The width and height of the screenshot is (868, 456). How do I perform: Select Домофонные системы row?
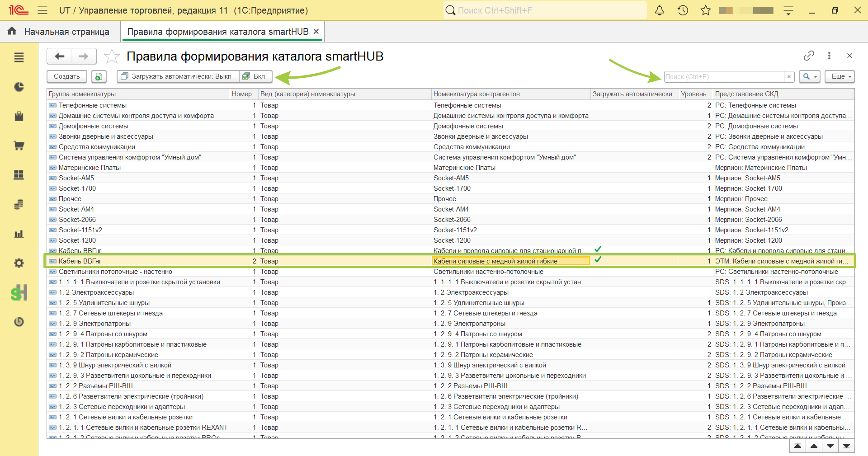pyautogui.click(x=450, y=126)
